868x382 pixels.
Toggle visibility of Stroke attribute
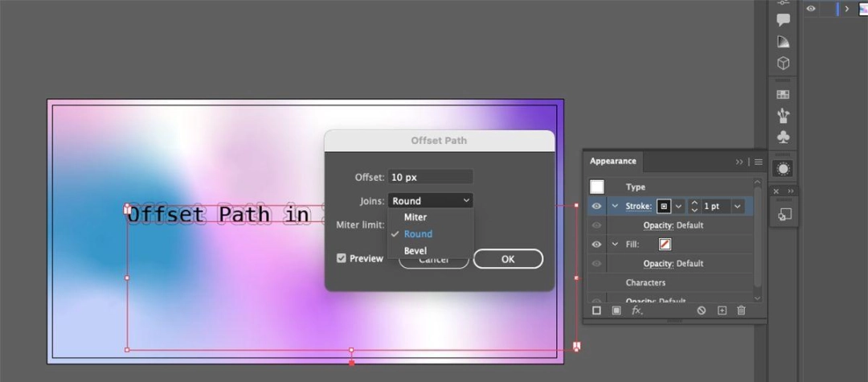pos(596,207)
